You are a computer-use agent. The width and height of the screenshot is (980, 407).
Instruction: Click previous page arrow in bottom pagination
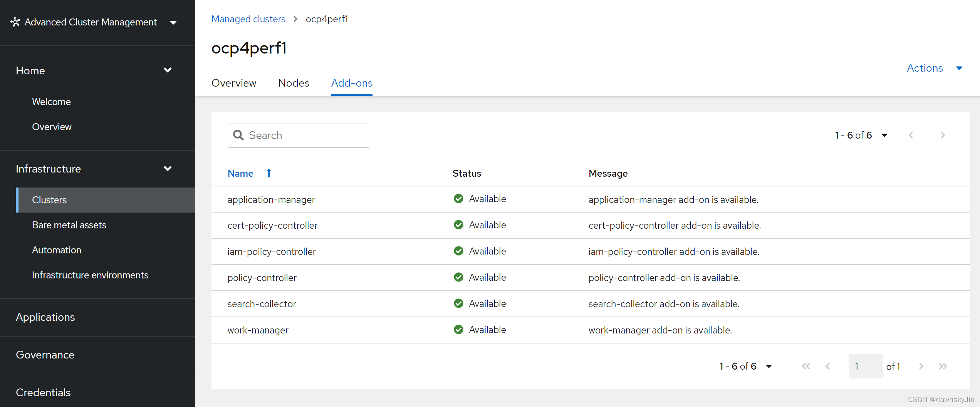[x=827, y=366]
